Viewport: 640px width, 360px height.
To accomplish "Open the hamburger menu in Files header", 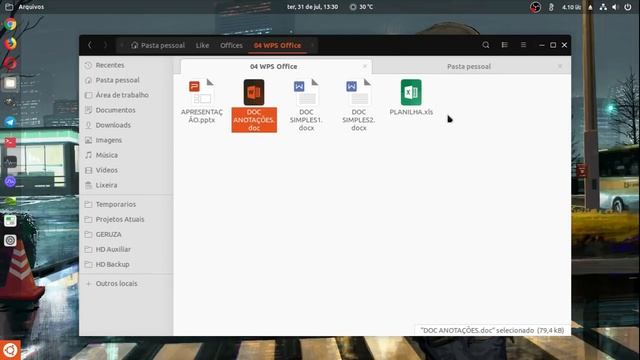I will click(x=523, y=45).
